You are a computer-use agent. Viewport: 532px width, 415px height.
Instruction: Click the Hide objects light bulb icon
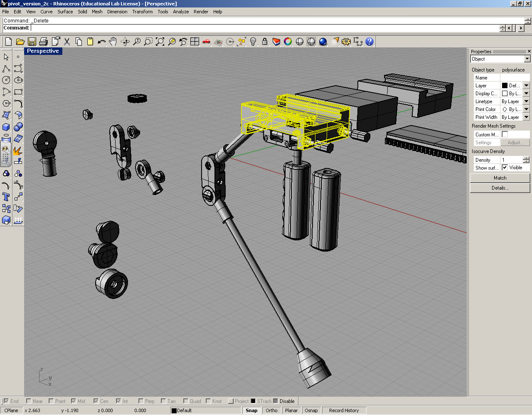tap(253, 42)
